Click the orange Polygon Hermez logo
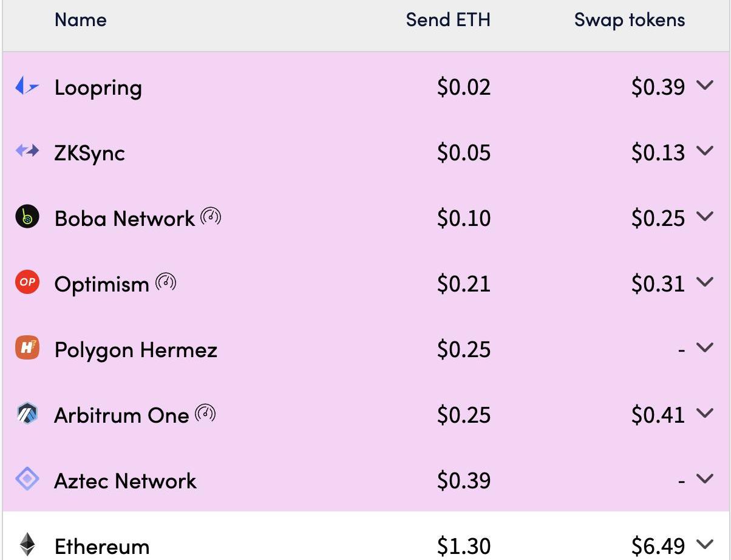The height and width of the screenshot is (560, 731). [x=27, y=348]
